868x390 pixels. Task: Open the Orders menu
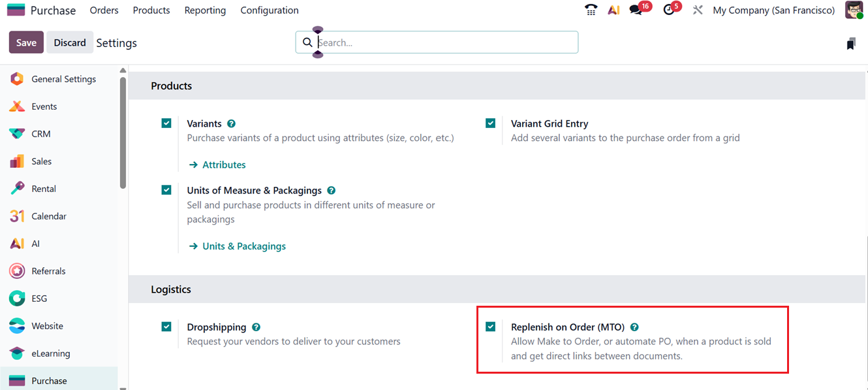[x=104, y=10]
